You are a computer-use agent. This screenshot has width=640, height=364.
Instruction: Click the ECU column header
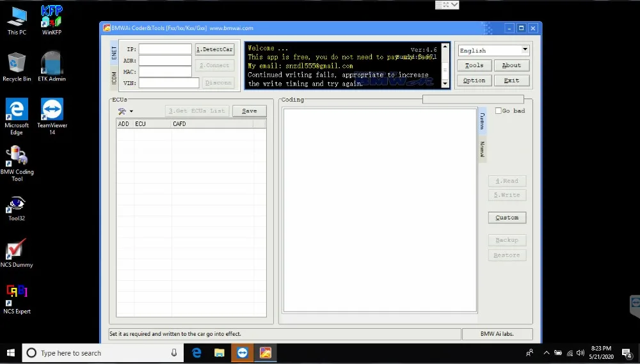(152, 123)
